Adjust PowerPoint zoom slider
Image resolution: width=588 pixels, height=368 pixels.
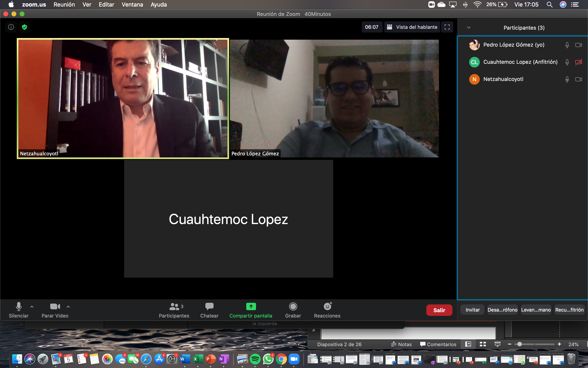coord(519,344)
